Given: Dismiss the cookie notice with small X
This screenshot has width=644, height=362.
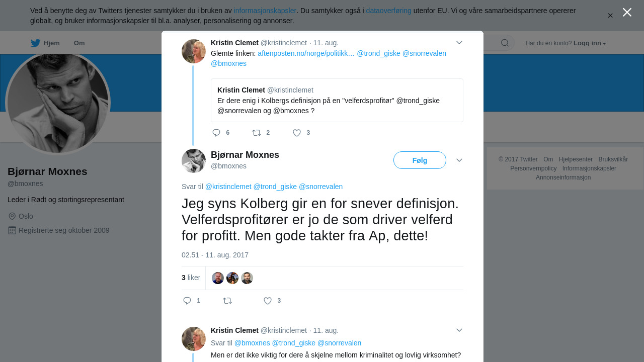Looking at the screenshot, I should tap(610, 16).
